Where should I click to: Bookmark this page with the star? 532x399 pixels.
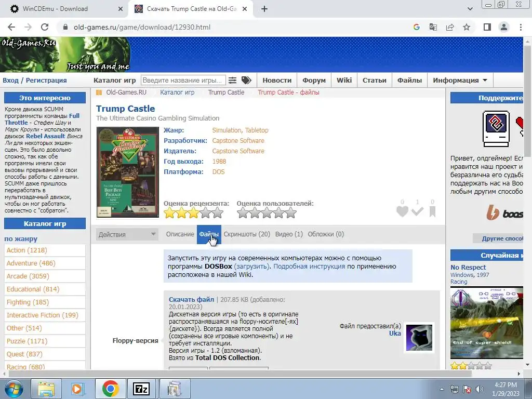467,27
